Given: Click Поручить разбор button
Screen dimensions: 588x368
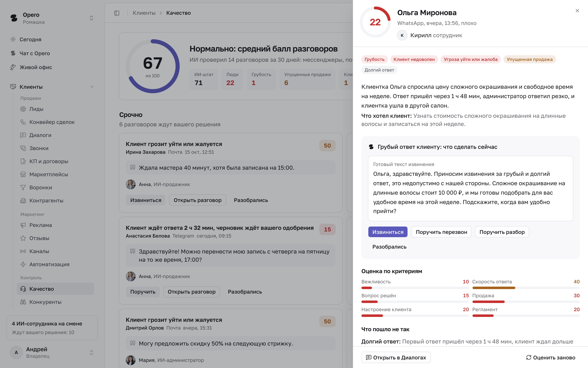Looking at the screenshot, I should (502, 232).
